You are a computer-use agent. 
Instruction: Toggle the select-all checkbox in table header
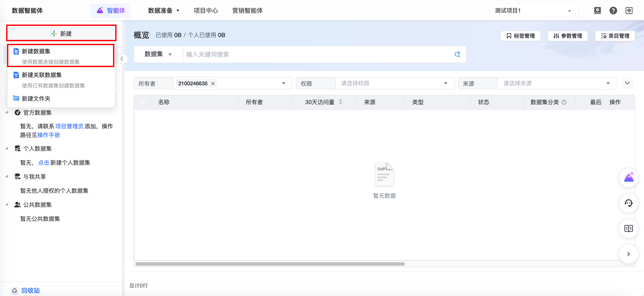point(143,102)
